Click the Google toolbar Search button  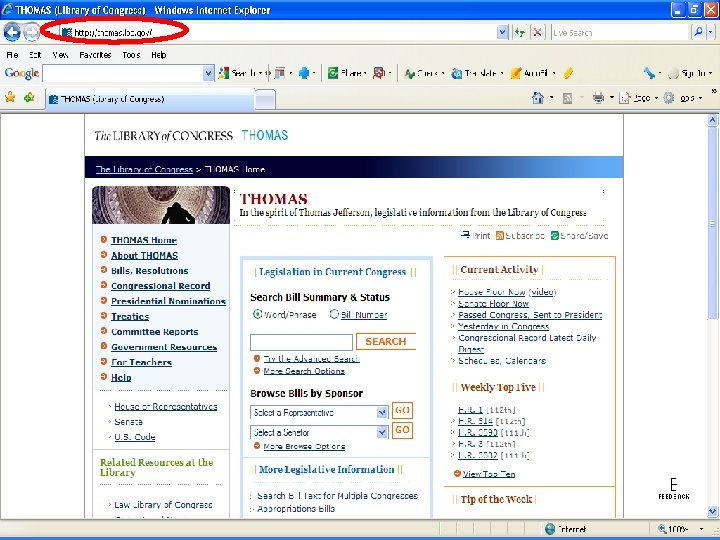[237, 73]
